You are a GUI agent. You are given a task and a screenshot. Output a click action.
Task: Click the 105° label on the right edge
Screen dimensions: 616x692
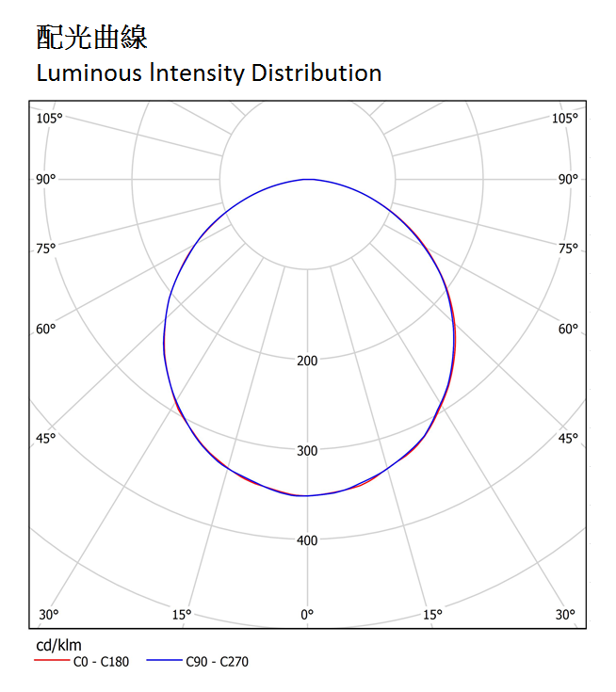pyautogui.click(x=565, y=118)
